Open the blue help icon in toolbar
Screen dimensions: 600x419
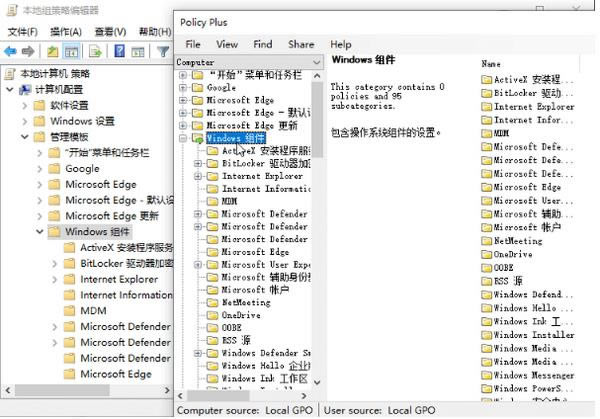pyautogui.click(x=120, y=51)
